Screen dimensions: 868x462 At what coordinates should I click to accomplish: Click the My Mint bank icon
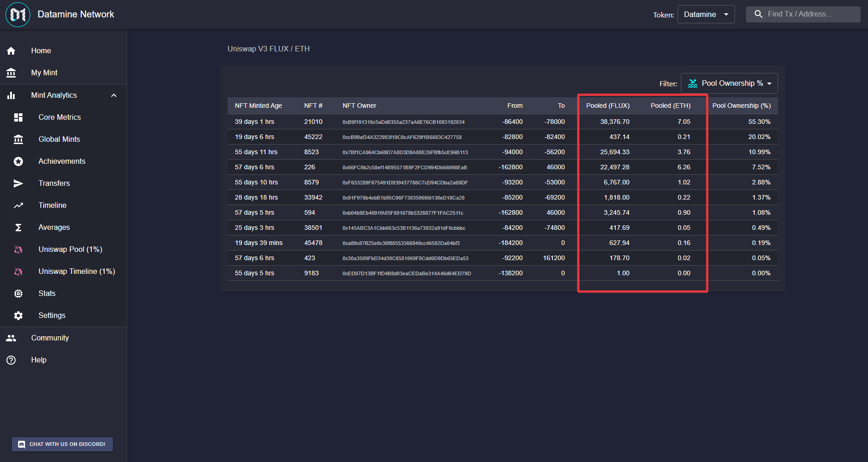11,73
